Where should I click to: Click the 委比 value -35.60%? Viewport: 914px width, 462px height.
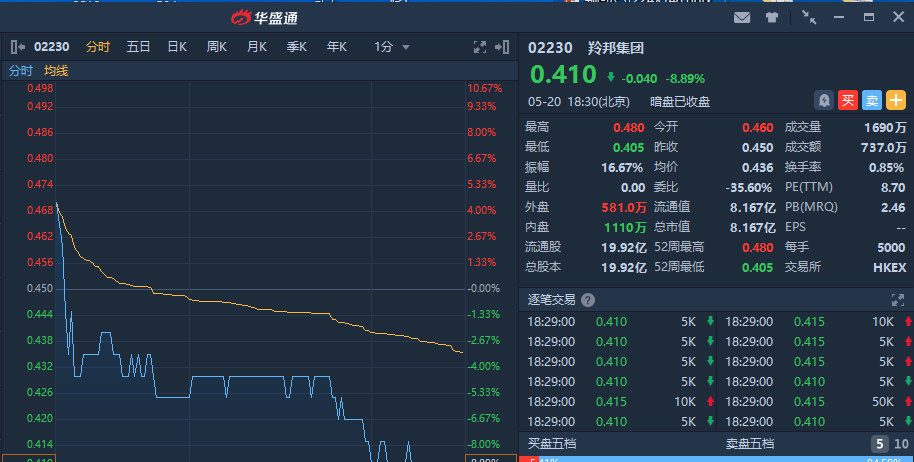pyautogui.click(x=748, y=188)
